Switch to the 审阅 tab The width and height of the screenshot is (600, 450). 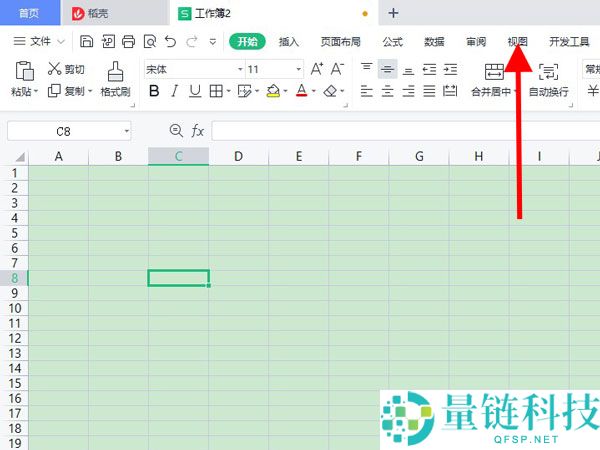476,41
